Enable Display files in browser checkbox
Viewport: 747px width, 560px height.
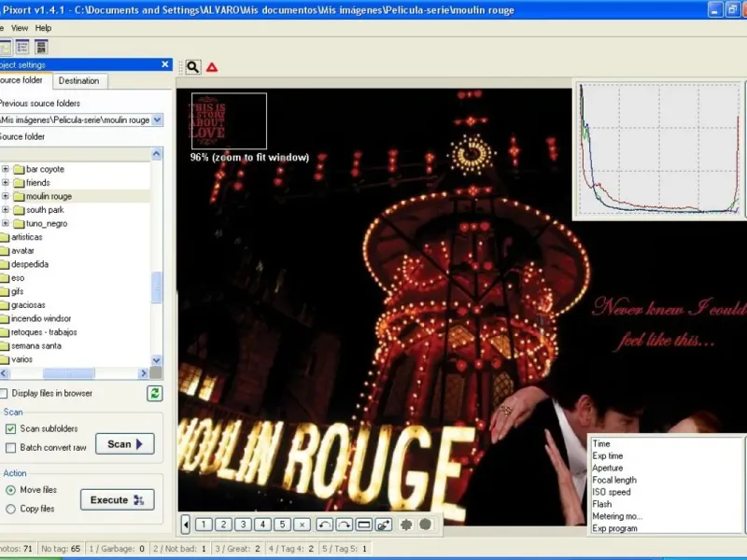coord(4,393)
